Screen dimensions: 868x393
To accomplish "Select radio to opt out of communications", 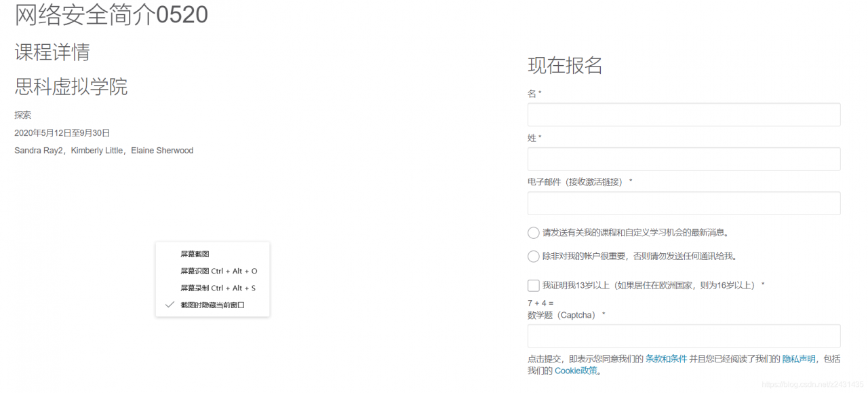I will point(534,256).
